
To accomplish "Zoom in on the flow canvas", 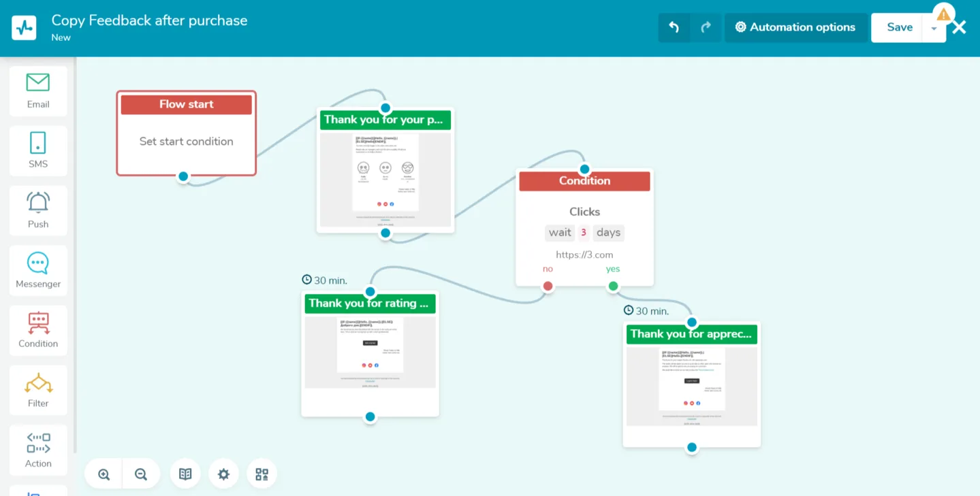I will (103, 474).
